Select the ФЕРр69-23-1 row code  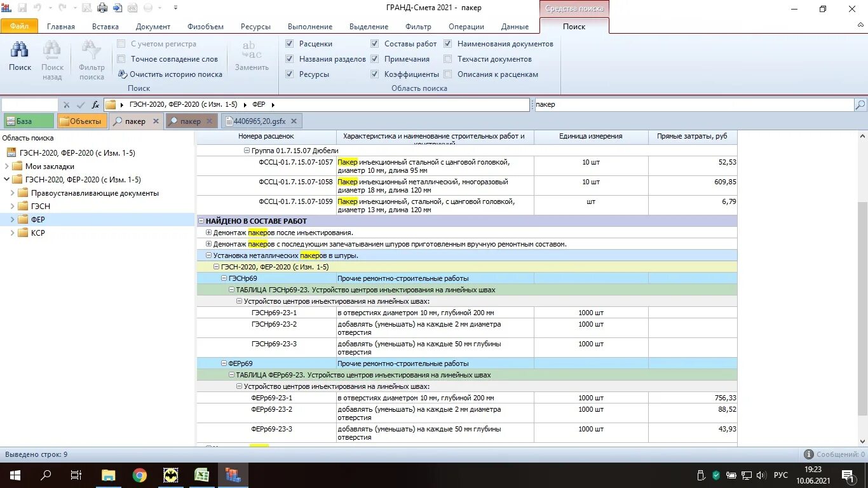pyautogui.click(x=273, y=398)
